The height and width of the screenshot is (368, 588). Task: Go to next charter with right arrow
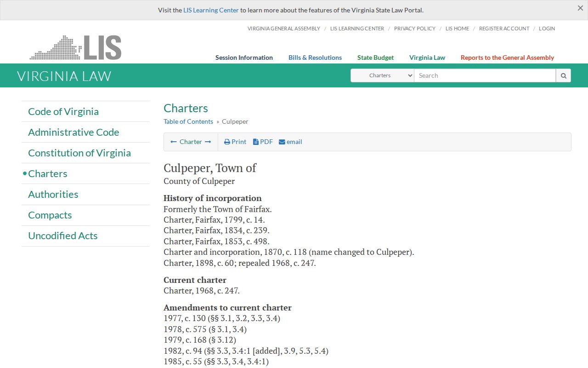click(208, 142)
